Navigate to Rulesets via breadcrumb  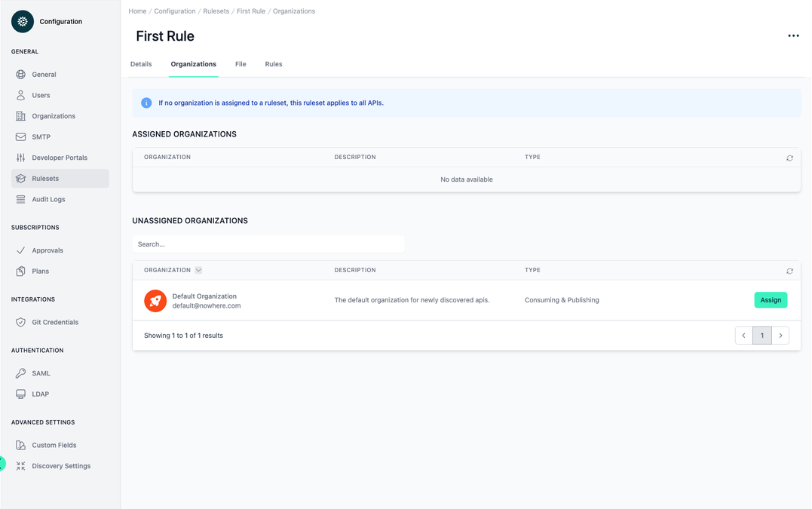pos(216,11)
